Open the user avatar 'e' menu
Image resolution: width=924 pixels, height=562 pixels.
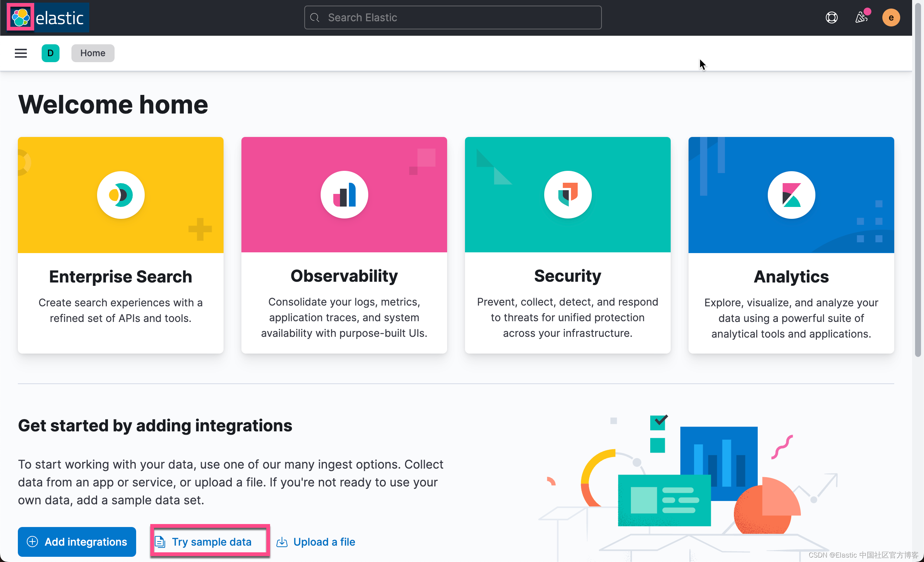pos(891,17)
